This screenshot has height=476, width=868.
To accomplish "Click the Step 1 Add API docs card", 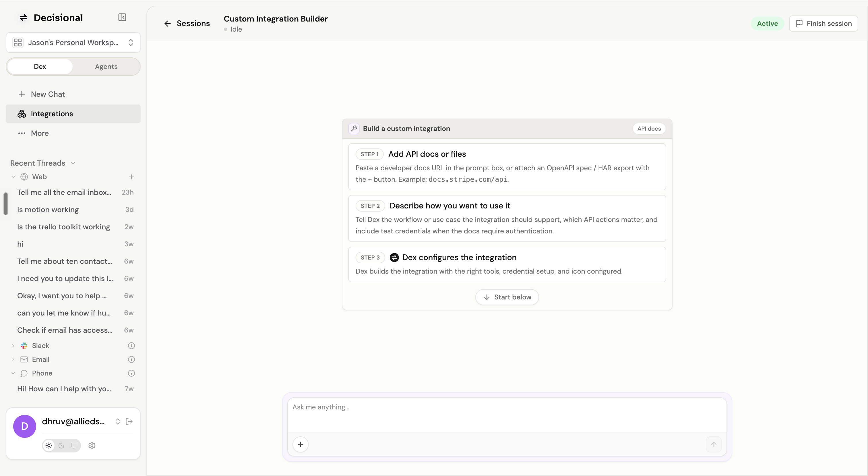I will click(507, 167).
